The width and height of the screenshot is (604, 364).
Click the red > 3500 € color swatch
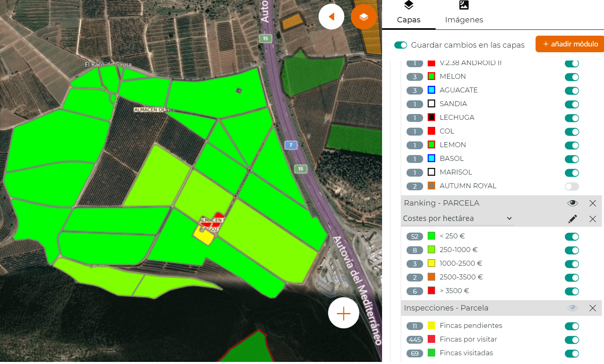(x=431, y=291)
